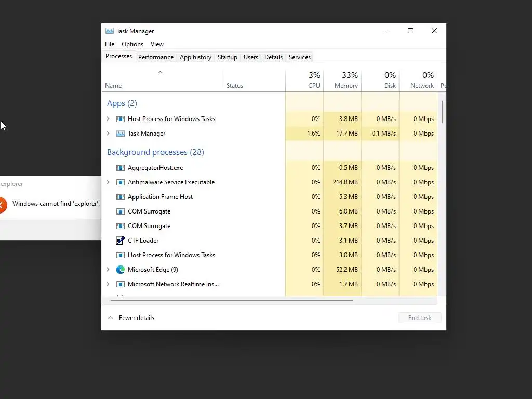Click the AggregatorHost.exe process icon
532x399 pixels.
(121, 168)
